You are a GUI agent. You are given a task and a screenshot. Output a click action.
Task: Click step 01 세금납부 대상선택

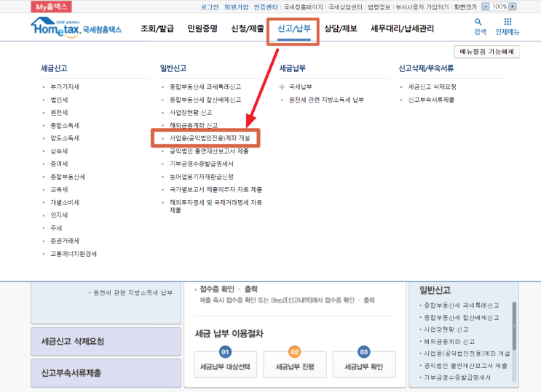pos(225,365)
